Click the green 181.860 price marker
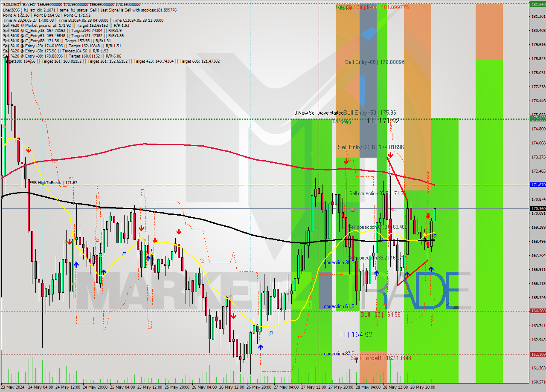 click(x=538, y=4)
